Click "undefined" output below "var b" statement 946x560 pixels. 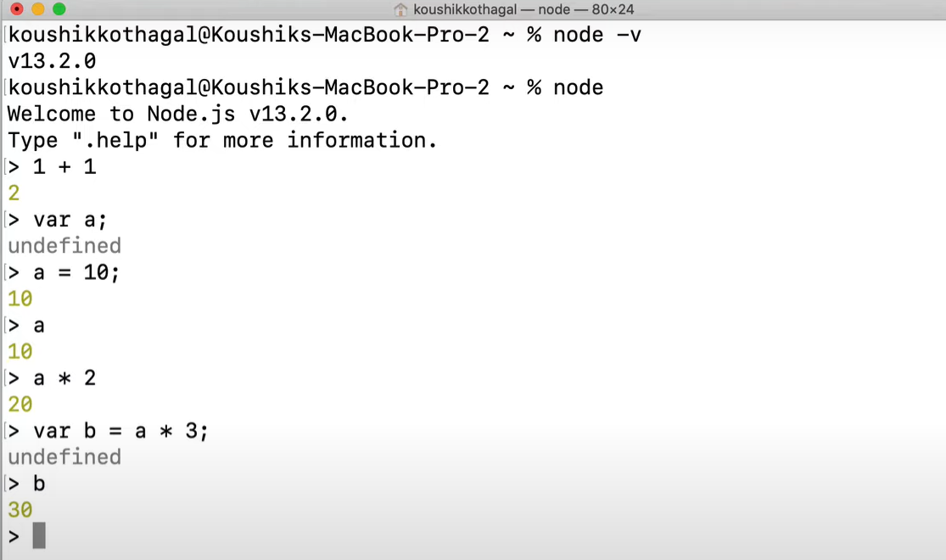64,457
